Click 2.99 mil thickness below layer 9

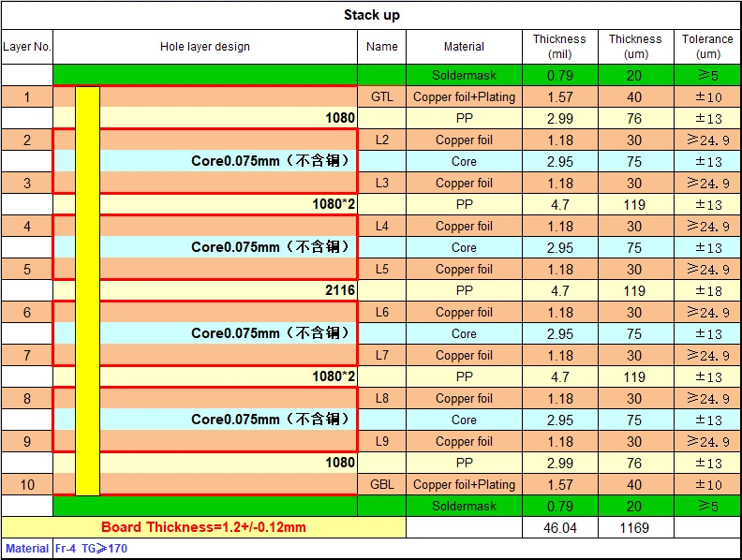[560, 463]
